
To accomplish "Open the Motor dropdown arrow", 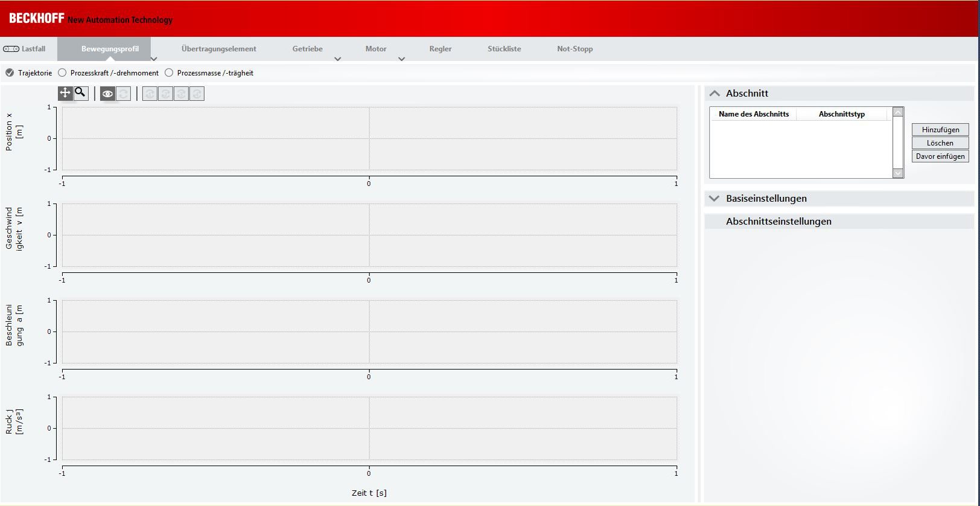I will pyautogui.click(x=402, y=59).
